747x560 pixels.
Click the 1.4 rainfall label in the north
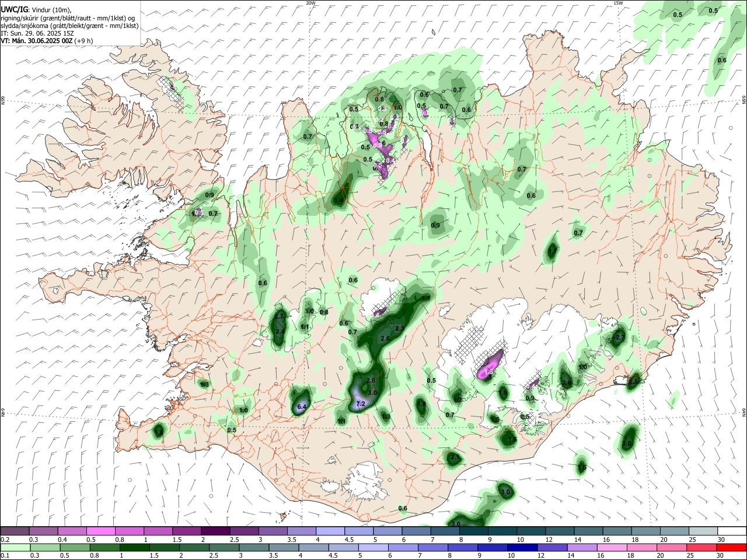pyautogui.click(x=339, y=201)
